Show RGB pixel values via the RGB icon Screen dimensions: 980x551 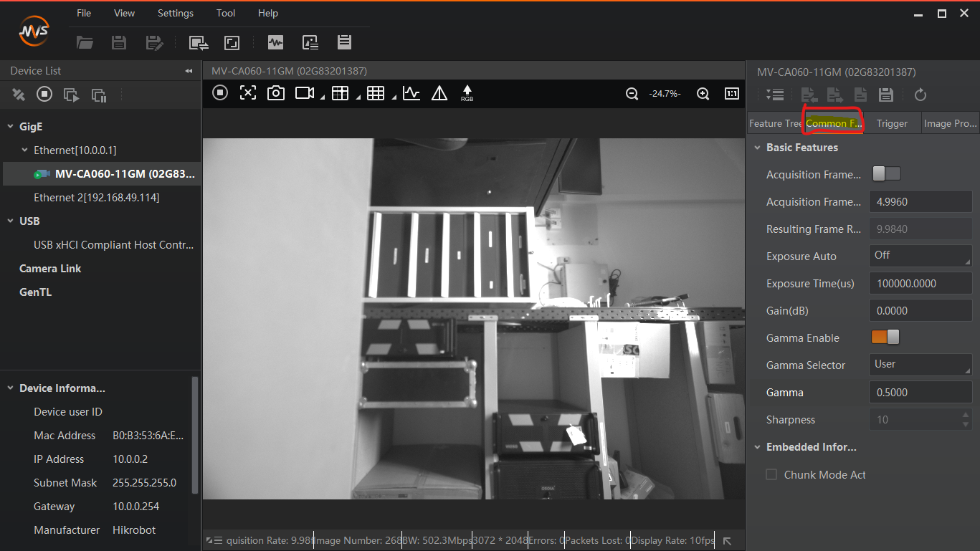[467, 93]
